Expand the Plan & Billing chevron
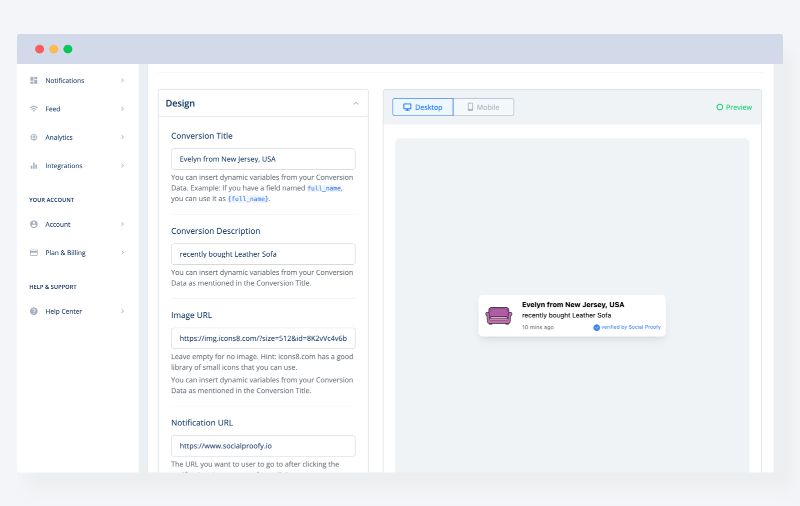 coord(122,253)
